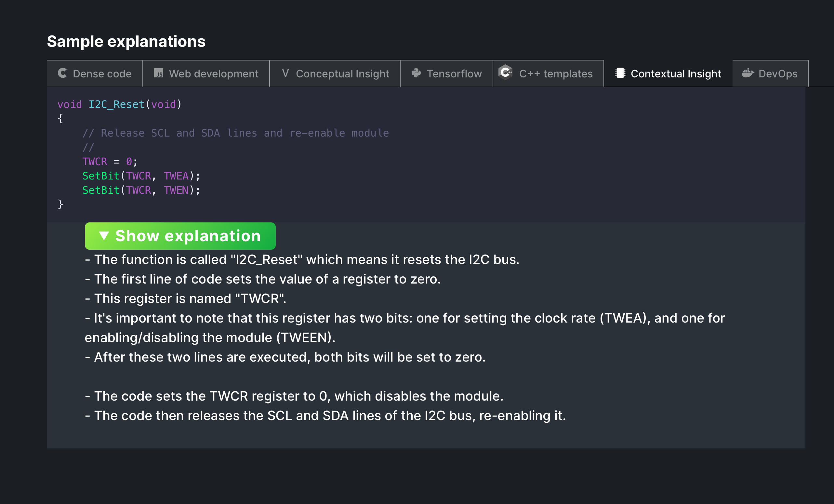Switch to the DevOps tab label
The height and width of the screenshot is (504, 834).
click(x=778, y=74)
